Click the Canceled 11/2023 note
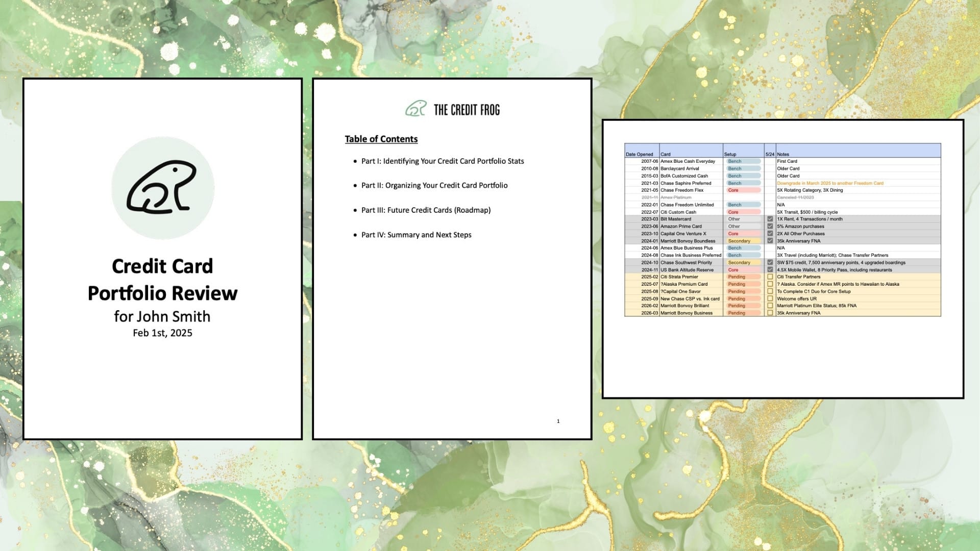This screenshot has height=551, width=980. [x=795, y=197]
